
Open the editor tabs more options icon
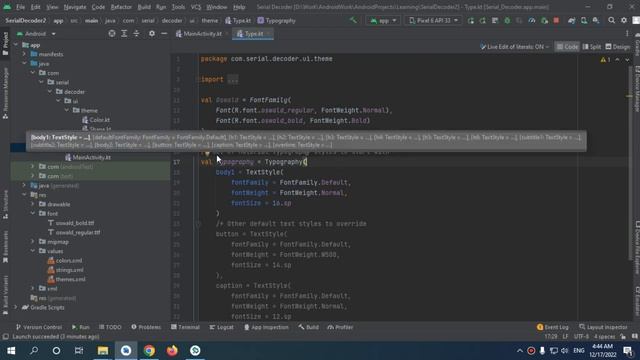click(x=627, y=34)
